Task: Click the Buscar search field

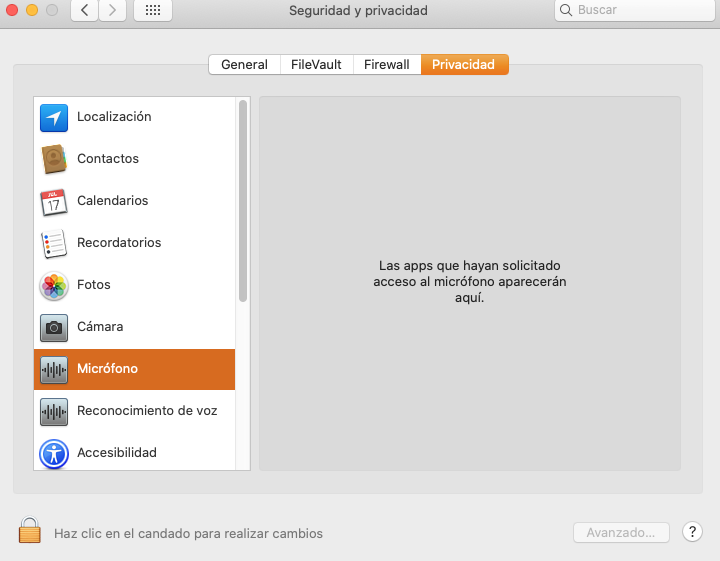Action: [x=635, y=10]
